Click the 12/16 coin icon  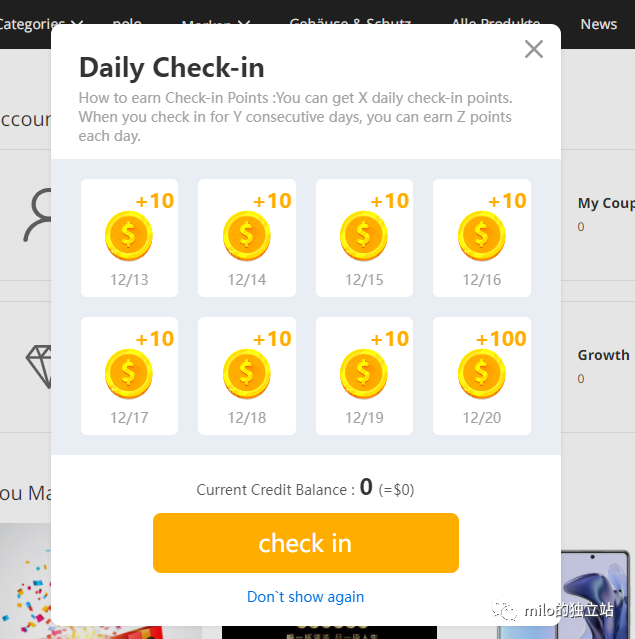click(x=481, y=237)
